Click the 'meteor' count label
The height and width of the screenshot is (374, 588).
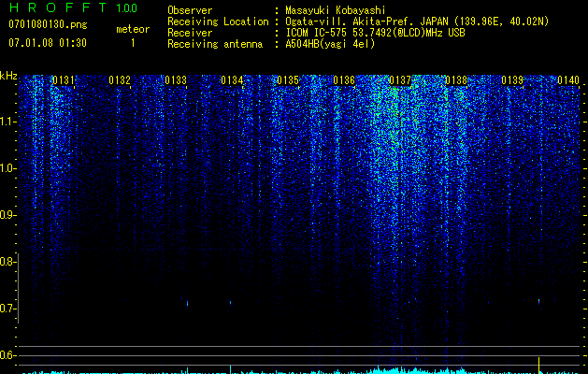coord(133,29)
